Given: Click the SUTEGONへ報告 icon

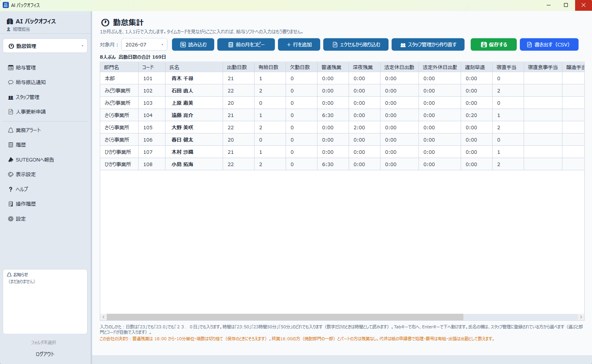Looking at the screenshot, I should (x=11, y=160).
